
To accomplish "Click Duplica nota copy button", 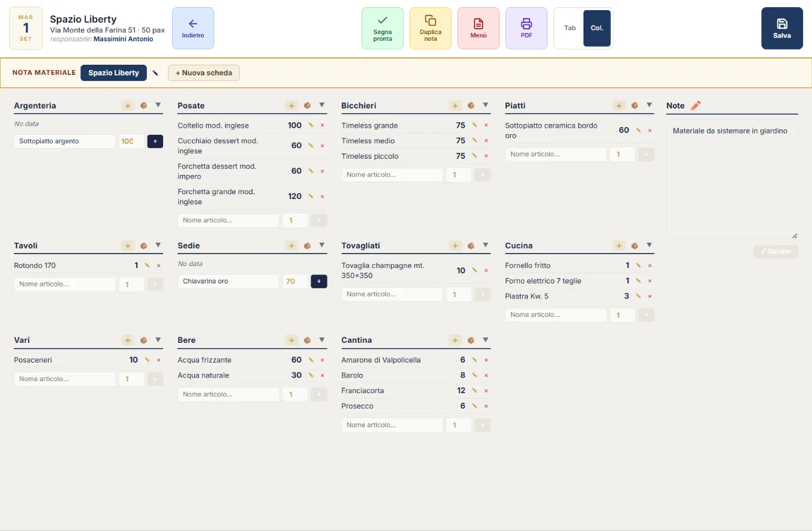I will coord(431,28).
